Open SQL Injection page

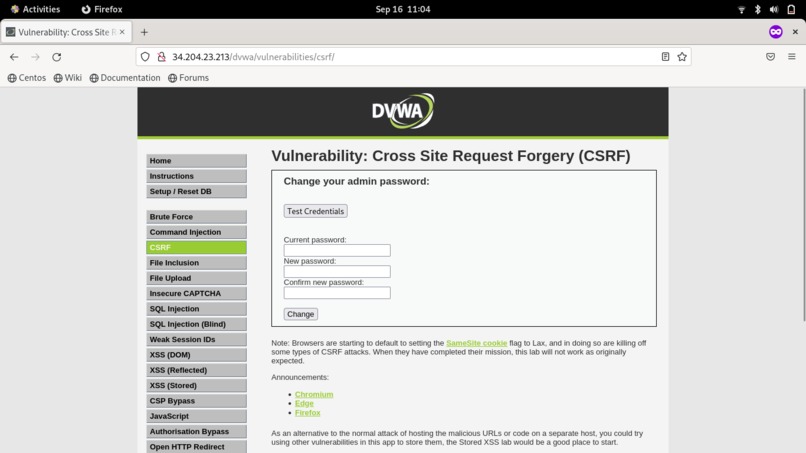(196, 309)
